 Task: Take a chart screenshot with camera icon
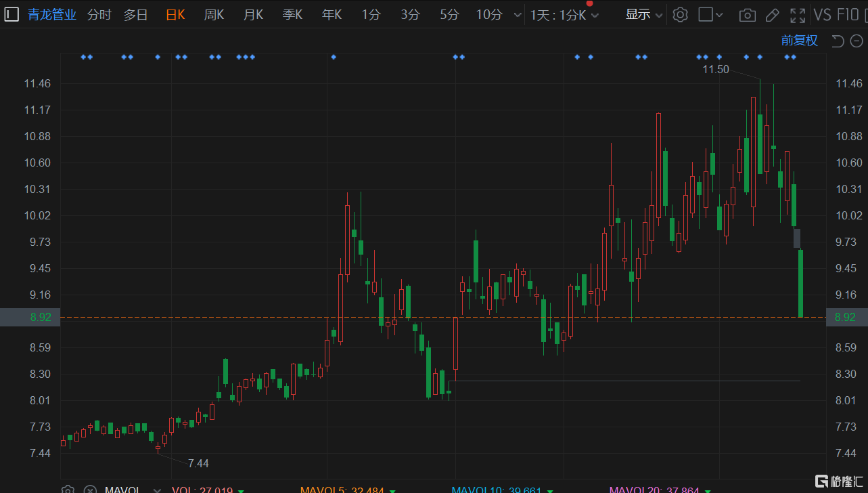tap(747, 15)
